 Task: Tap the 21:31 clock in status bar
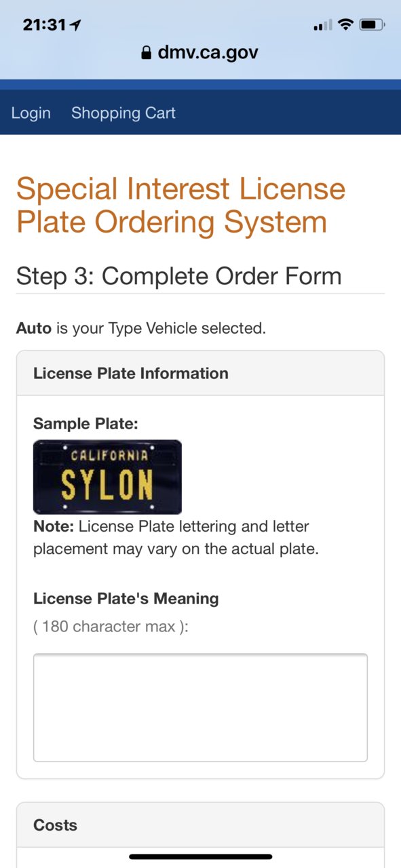(44, 25)
